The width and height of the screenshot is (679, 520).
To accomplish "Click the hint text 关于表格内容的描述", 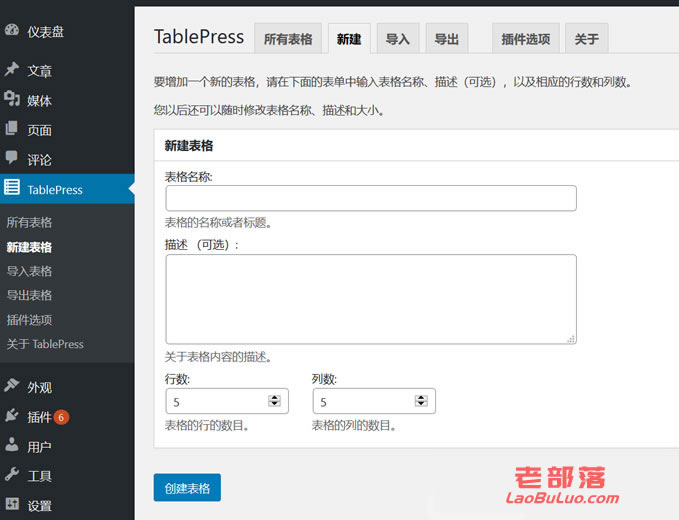I will tap(218, 357).
